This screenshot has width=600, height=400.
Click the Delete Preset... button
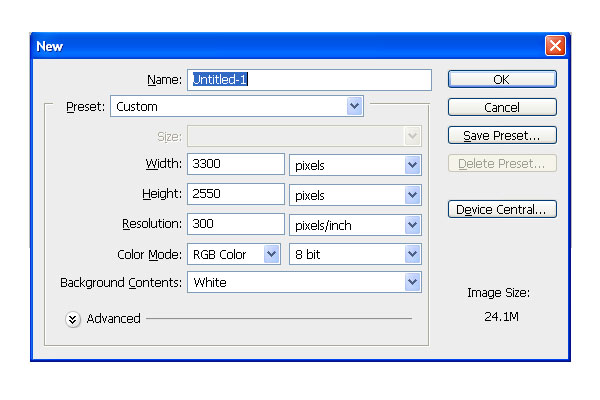502,163
